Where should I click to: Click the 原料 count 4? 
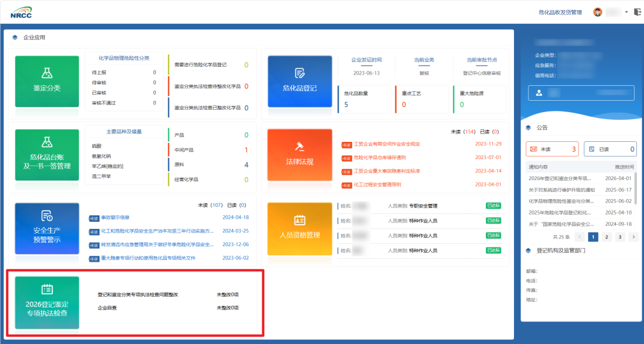(x=246, y=165)
